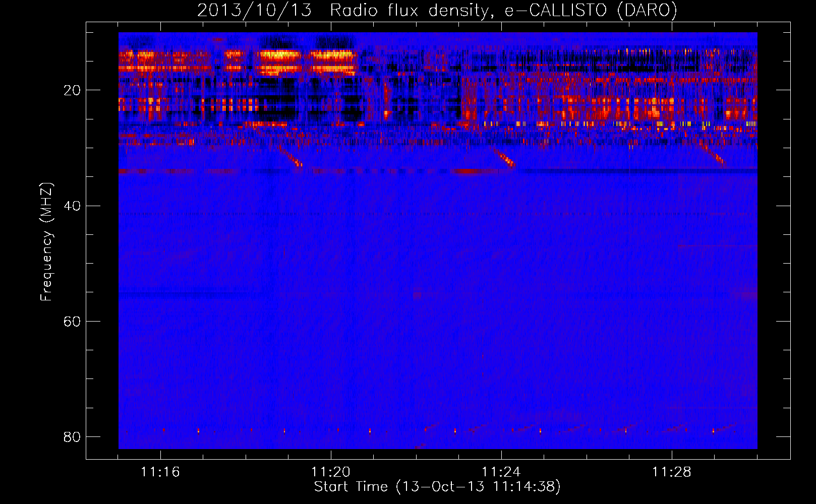Click the 80 MHz frequency tick label
The image size is (816, 504).
(x=72, y=436)
